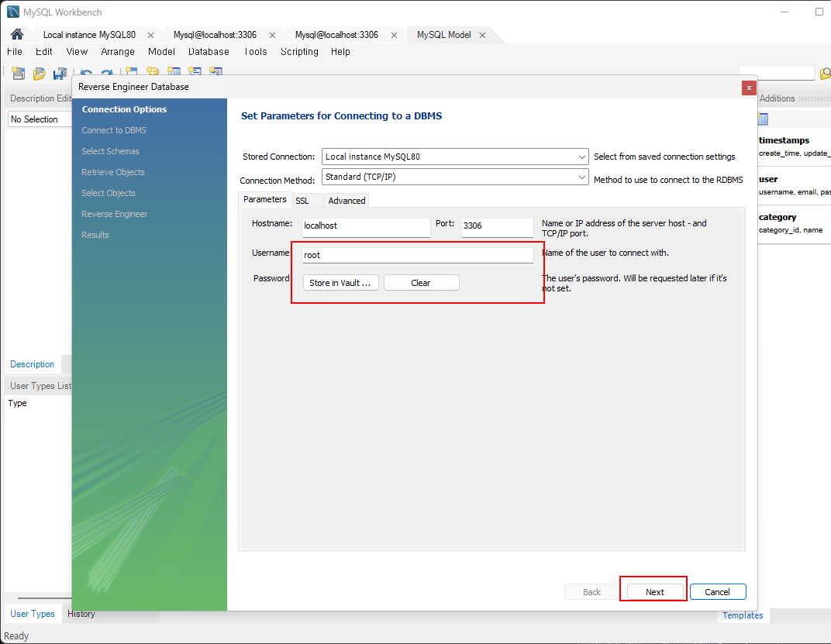Viewport: 831px width, 644px height.
Task: Open the Scripting menu
Action: point(299,51)
